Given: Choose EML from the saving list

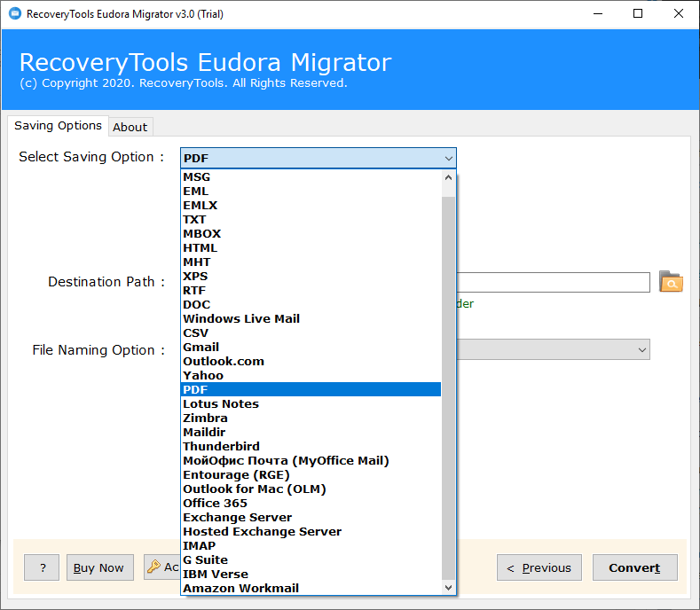Looking at the screenshot, I should (x=311, y=192).
